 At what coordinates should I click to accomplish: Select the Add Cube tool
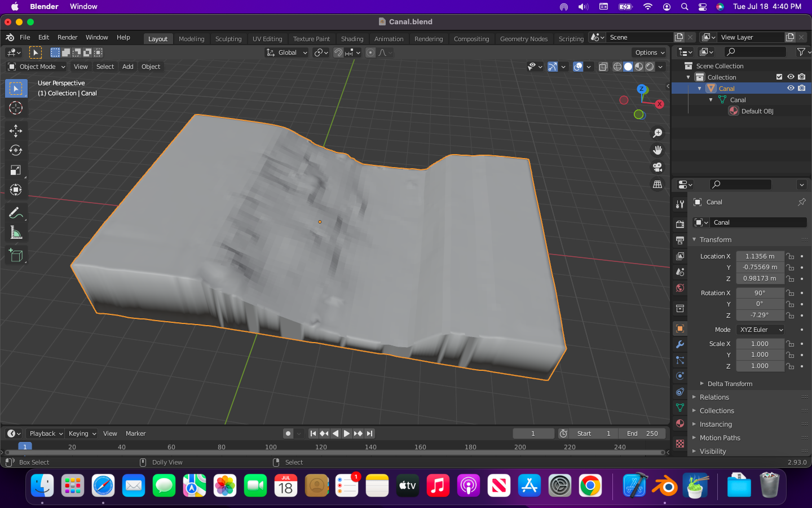pos(16,256)
